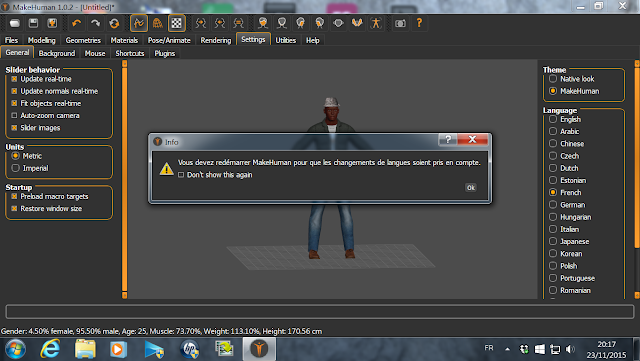Click the New file toolbar icon

coord(15,23)
